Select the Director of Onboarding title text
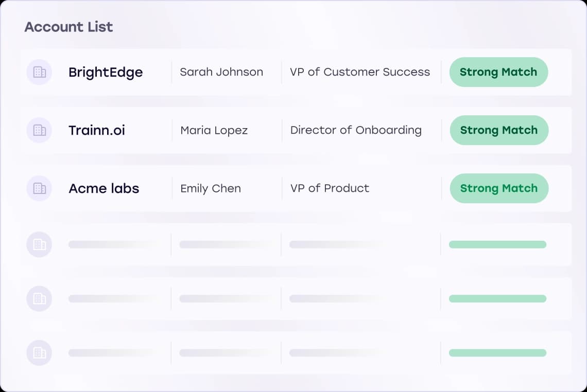The width and height of the screenshot is (587, 392). (x=355, y=130)
